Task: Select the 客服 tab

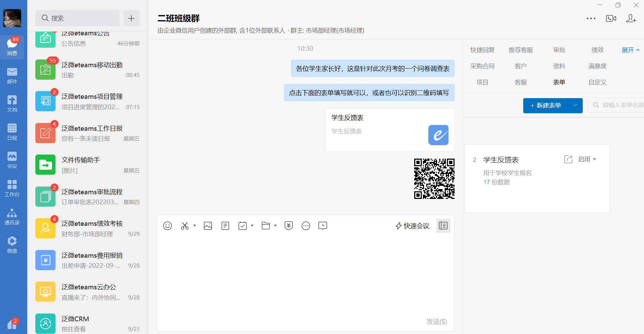Action: 521,82
